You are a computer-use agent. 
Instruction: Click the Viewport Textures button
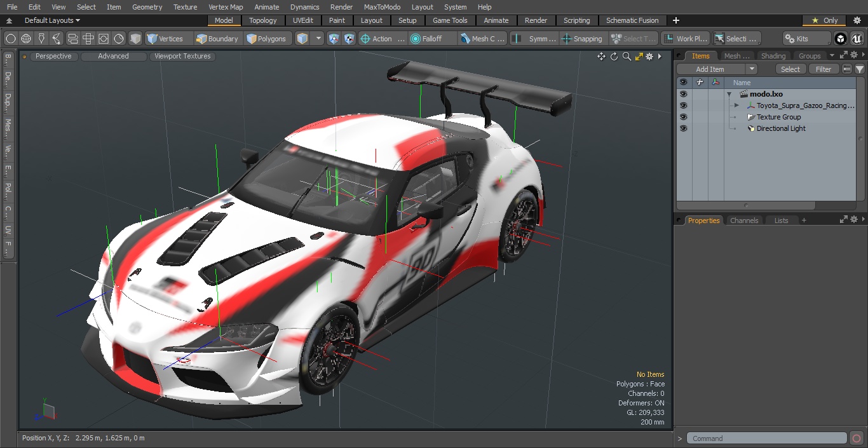point(182,56)
